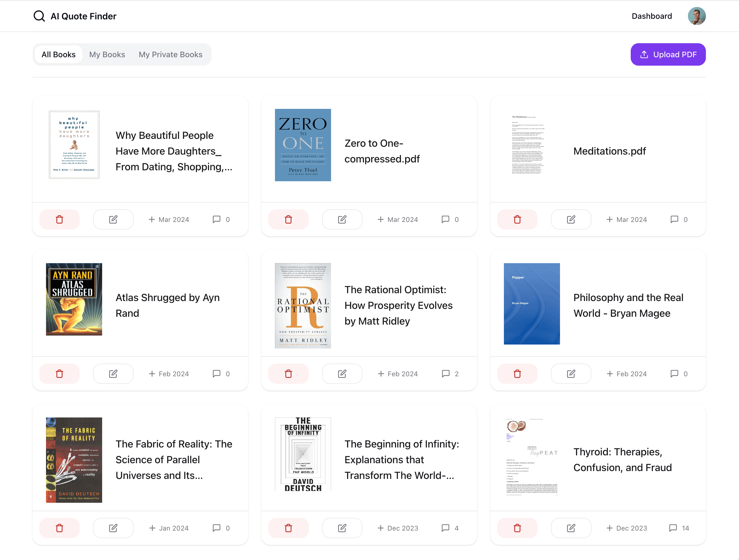Edit The Rational Optimist entry
Image resolution: width=739 pixels, height=560 pixels.
point(342,373)
